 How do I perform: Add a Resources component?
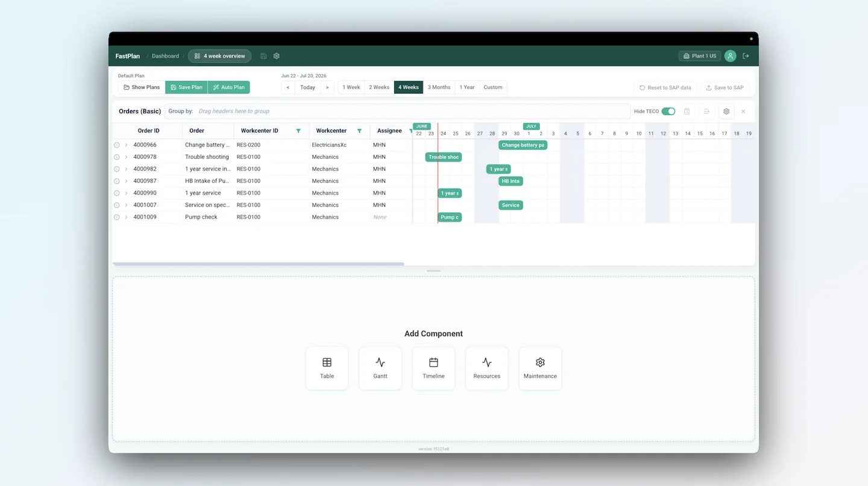pyautogui.click(x=487, y=369)
